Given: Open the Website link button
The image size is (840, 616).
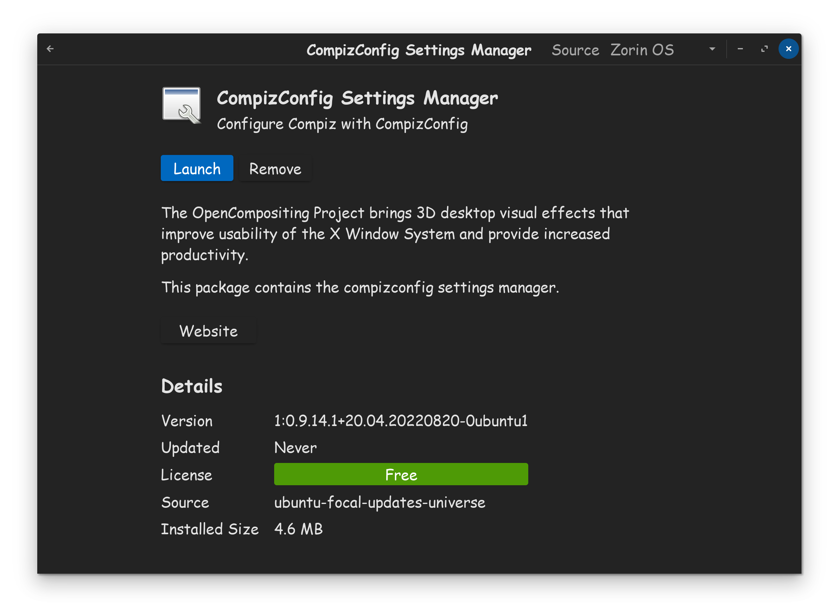Looking at the screenshot, I should click(x=209, y=331).
